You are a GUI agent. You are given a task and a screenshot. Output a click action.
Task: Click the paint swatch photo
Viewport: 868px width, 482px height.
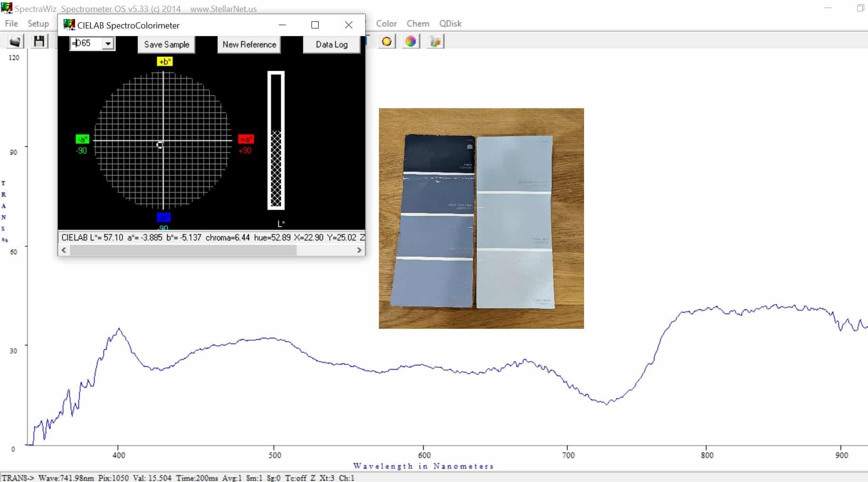[481, 218]
